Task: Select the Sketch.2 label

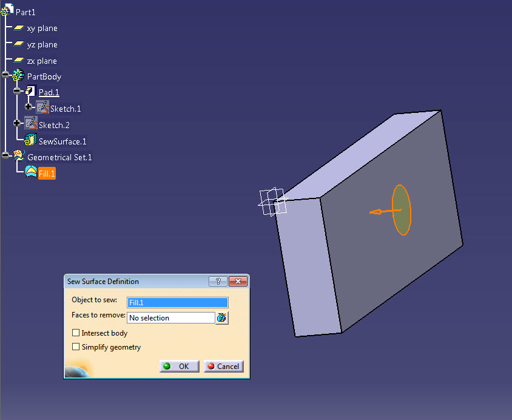Action: click(54, 125)
